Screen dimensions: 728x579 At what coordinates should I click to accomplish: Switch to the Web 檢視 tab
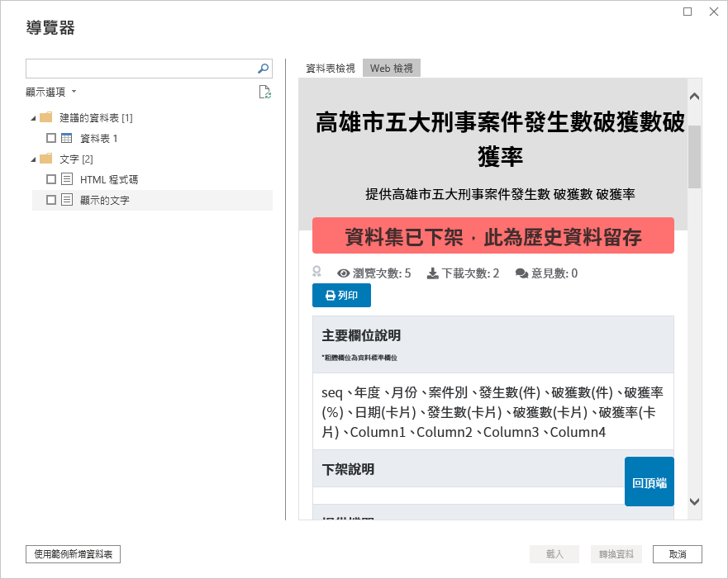coord(392,69)
